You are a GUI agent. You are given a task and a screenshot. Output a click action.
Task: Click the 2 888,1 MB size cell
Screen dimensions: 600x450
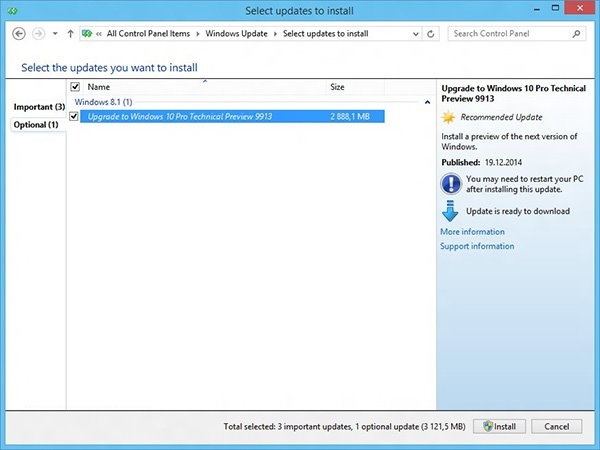350,116
